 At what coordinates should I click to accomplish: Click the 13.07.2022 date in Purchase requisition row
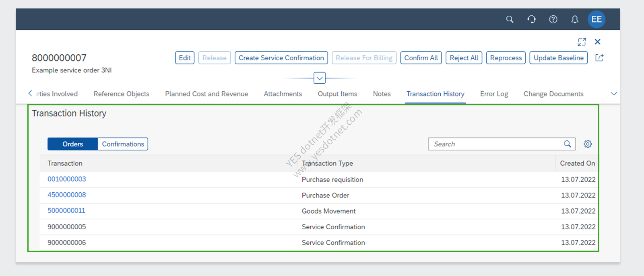(578, 179)
